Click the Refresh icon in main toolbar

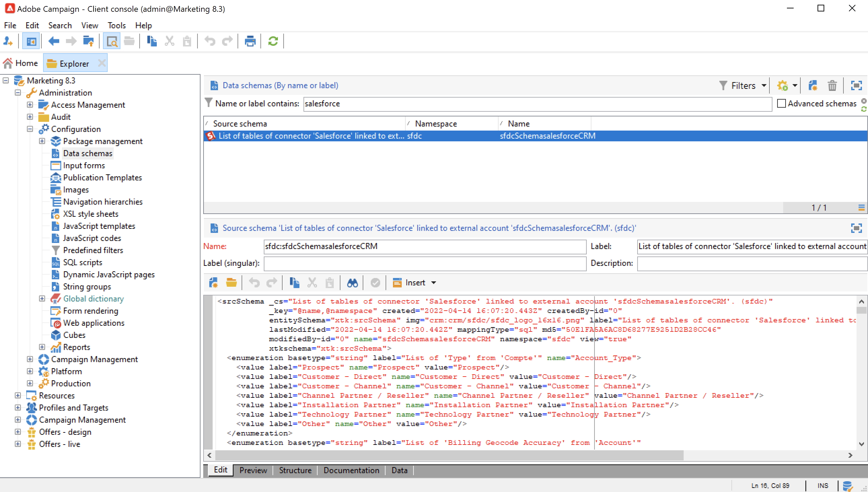pyautogui.click(x=273, y=41)
